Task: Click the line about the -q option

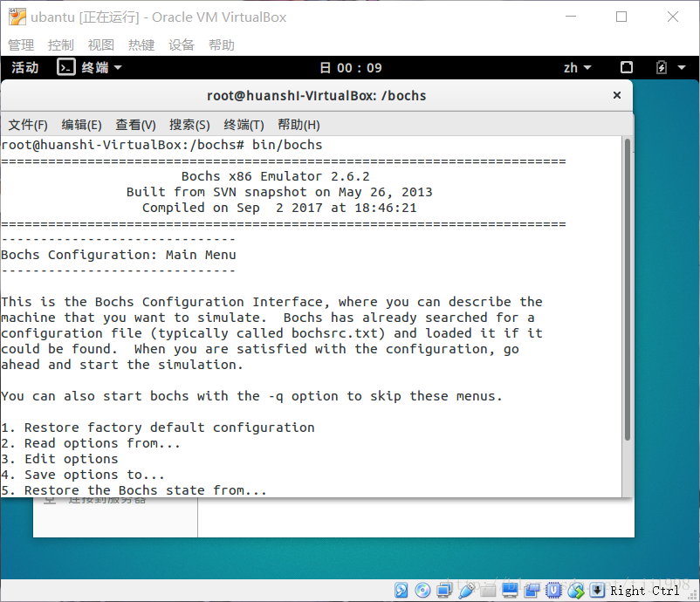Action: (251, 396)
